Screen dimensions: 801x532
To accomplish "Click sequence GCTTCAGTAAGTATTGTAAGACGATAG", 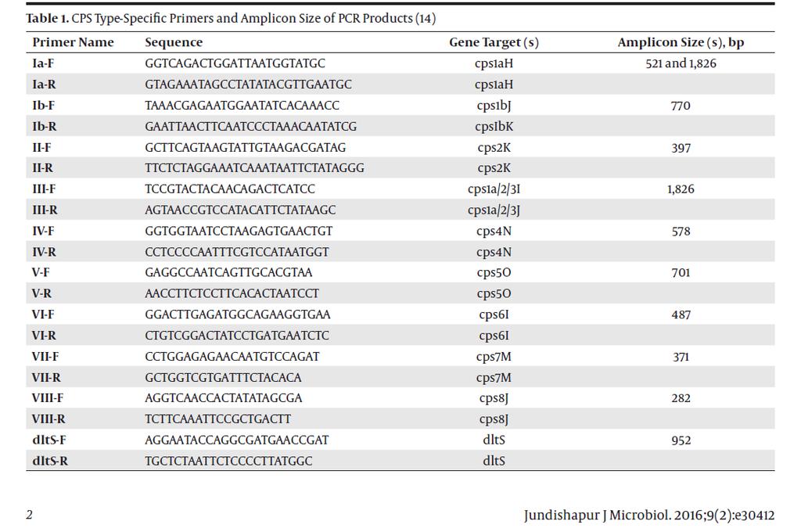I will (x=245, y=148).
